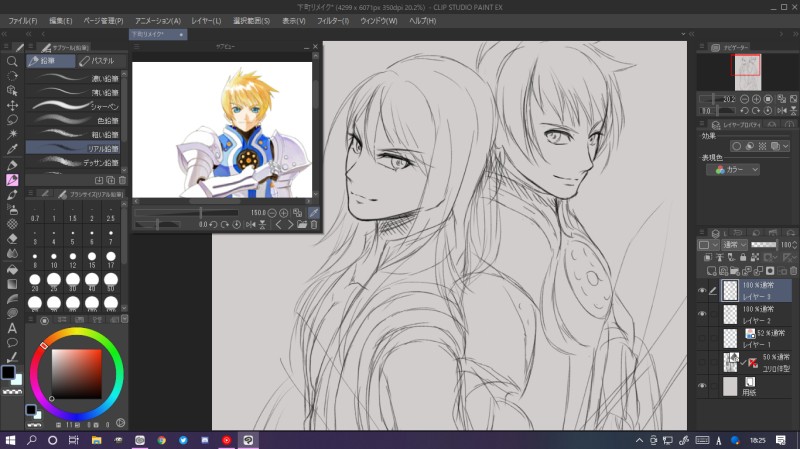Select the Eyedropper tool
This screenshot has height=449, width=800.
tap(12, 149)
